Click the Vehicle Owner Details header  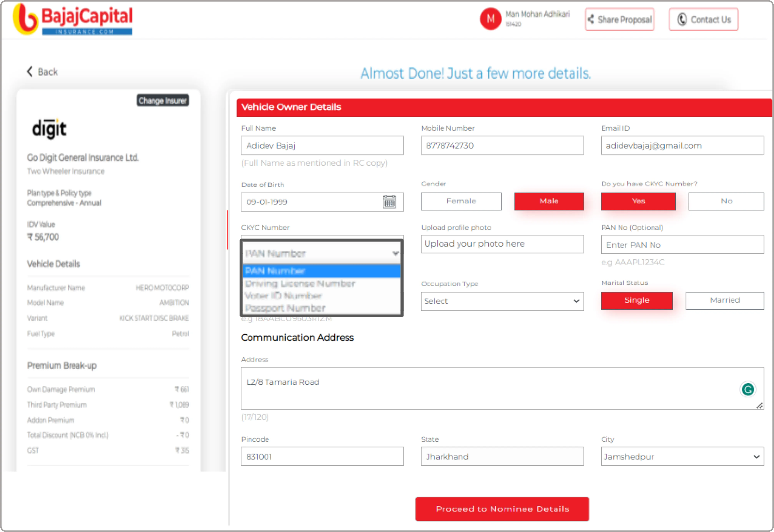pyautogui.click(x=504, y=107)
